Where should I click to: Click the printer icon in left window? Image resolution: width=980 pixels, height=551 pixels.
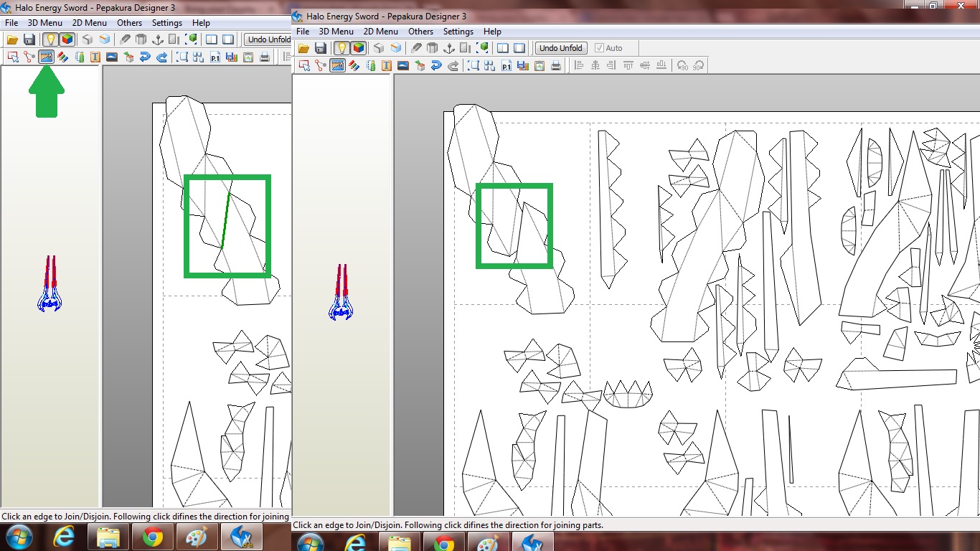click(x=264, y=57)
